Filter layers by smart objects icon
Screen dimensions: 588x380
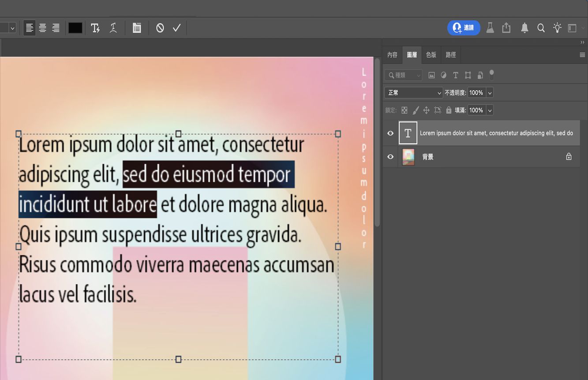tap(480, 75)
